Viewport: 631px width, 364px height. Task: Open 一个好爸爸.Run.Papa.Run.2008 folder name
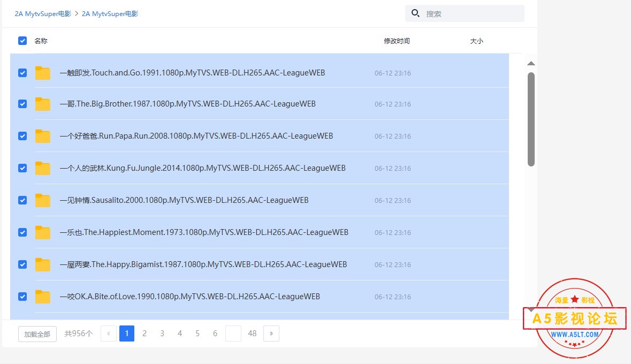tap(196, 136)
